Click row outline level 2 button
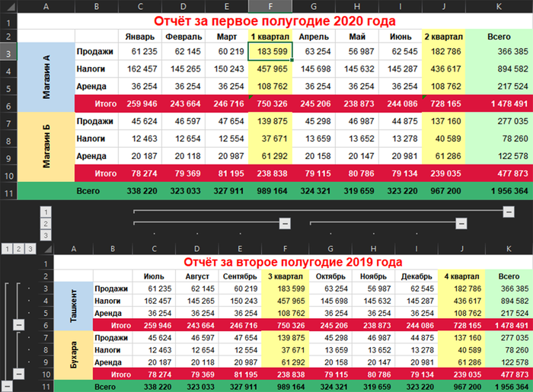Viewport: 533px width, 392px height. 18,248
